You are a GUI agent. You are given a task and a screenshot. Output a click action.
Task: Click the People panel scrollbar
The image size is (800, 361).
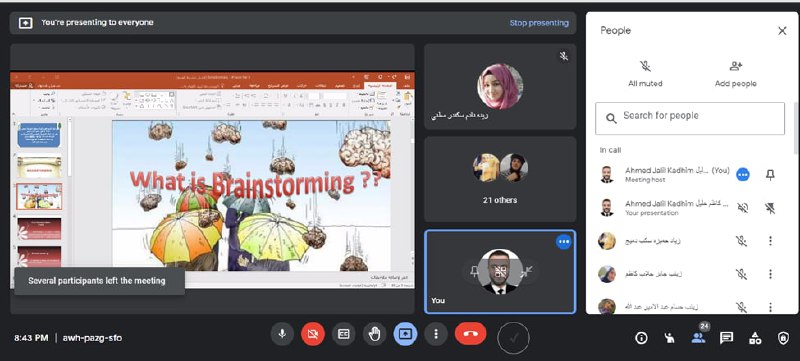tap(796, 127)
